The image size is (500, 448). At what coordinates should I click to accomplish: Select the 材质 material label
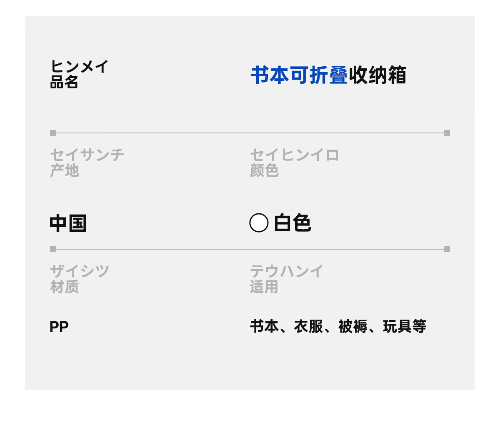[x=64, y=287]
